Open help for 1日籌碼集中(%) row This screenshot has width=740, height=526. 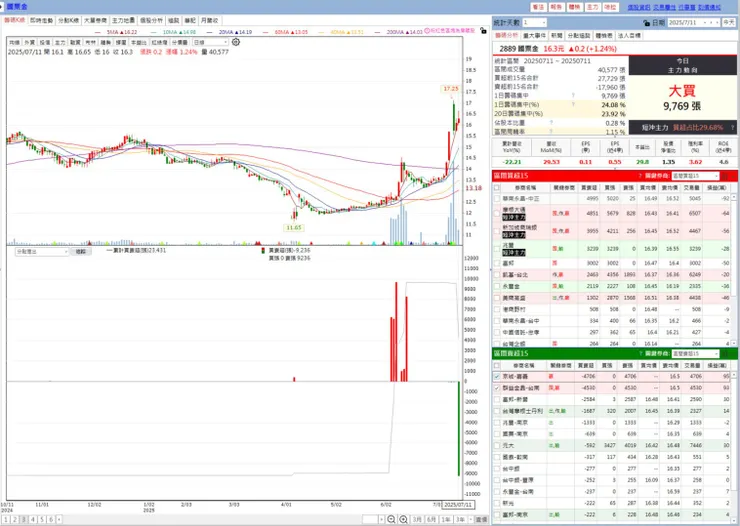click(x=573, y=105)
